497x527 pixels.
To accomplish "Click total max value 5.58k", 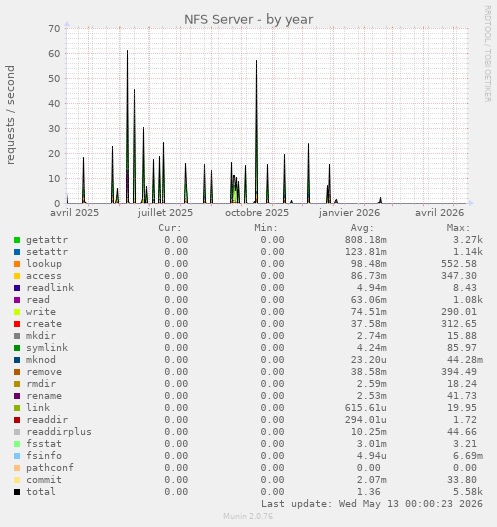I will click(468, 492).
